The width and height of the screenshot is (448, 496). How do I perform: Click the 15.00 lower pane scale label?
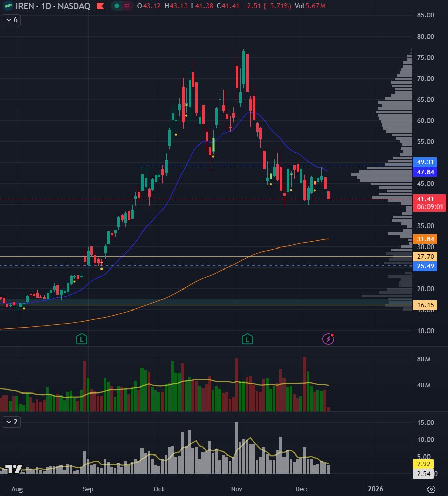point(425,423)
